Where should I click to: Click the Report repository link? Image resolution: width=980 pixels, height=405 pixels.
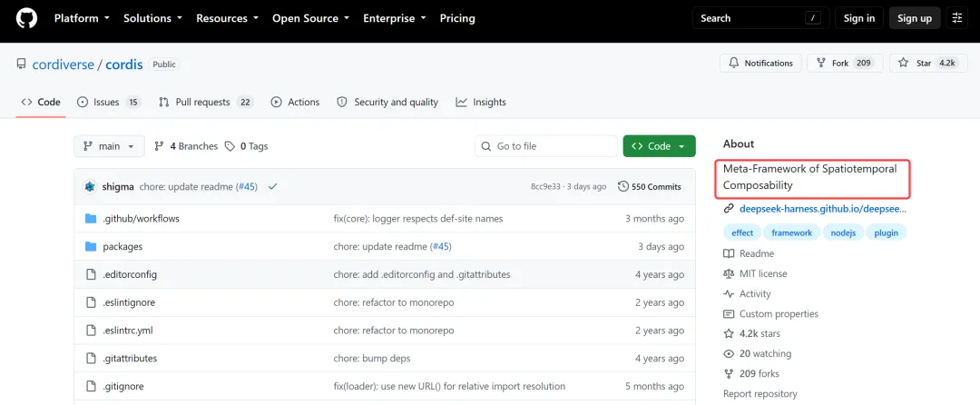pyautogui.click(x=760, y=394)
